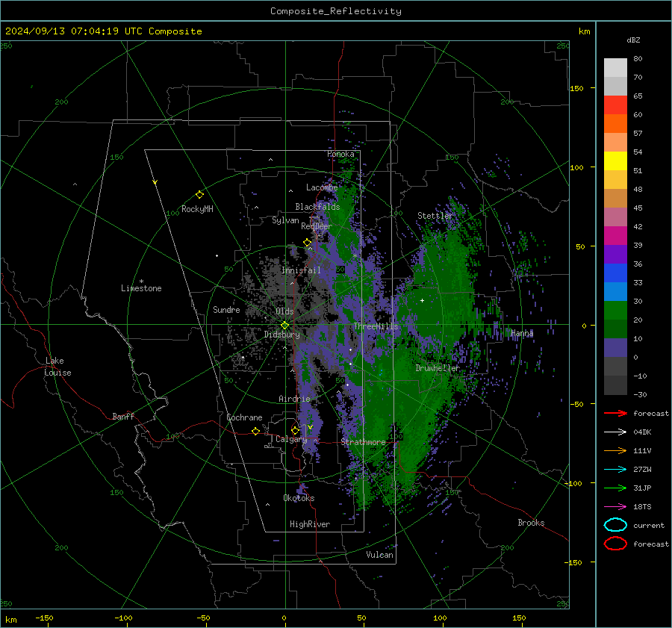This screenshot has width=672, height=628.
Task: Select the 0 dBZ slate purple swatch
Action: (615, 348)
